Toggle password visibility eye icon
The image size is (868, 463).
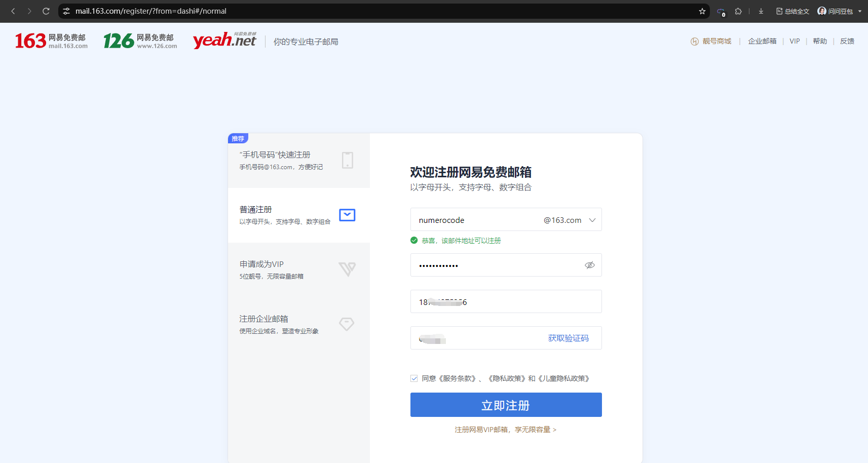click(589, 265)
